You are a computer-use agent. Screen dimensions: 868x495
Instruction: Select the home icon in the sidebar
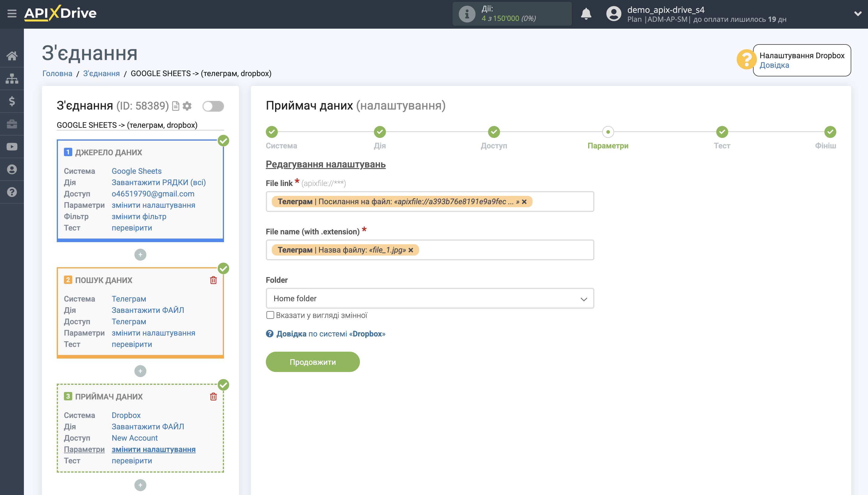coord(12,56)
